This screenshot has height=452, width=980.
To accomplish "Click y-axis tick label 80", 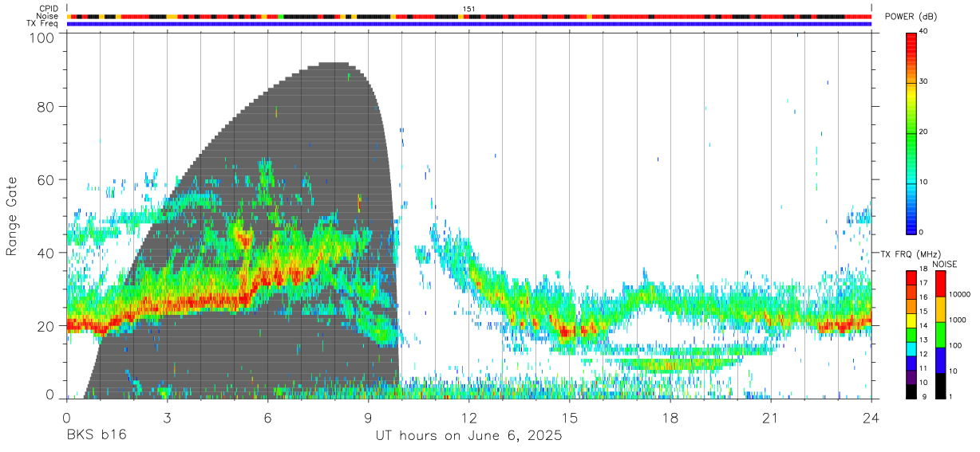I will [46, 106].
